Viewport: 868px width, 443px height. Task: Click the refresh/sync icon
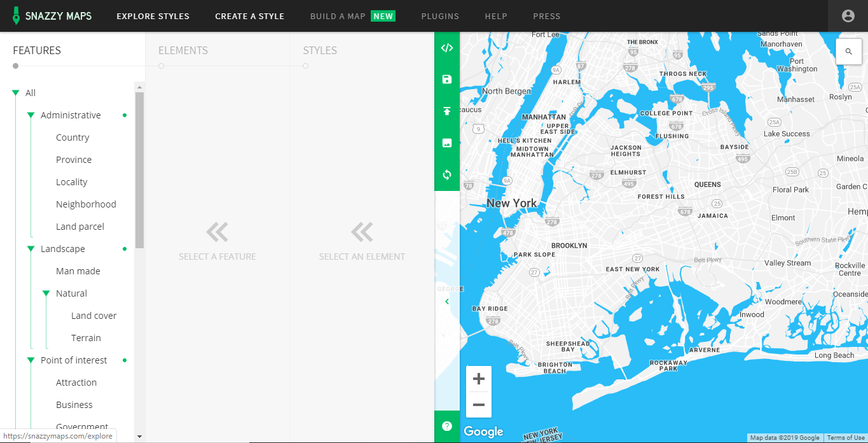(447, 174)
